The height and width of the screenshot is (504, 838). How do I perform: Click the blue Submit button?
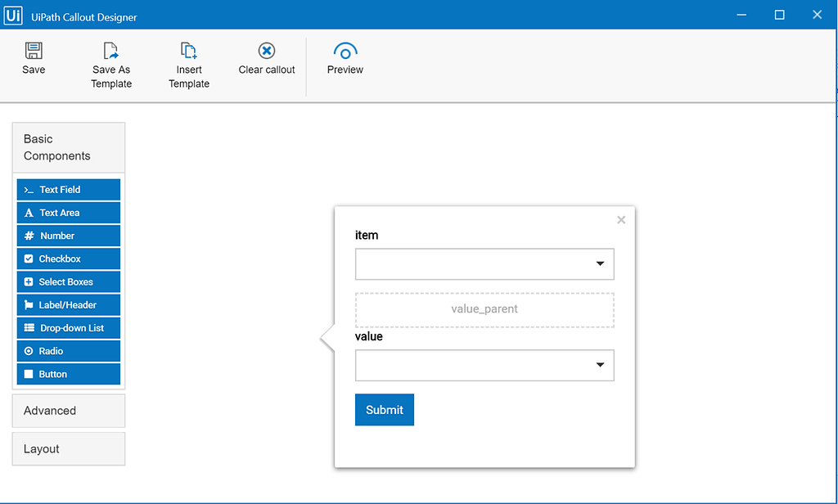[x=385, y=410]
